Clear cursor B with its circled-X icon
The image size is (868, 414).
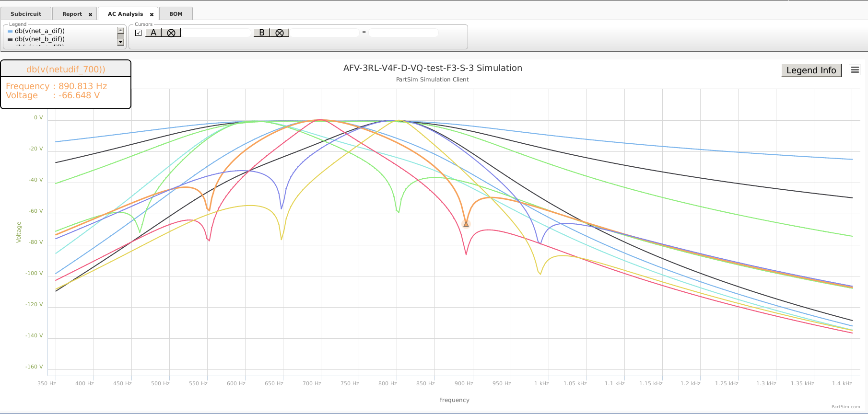coord(280,33)
